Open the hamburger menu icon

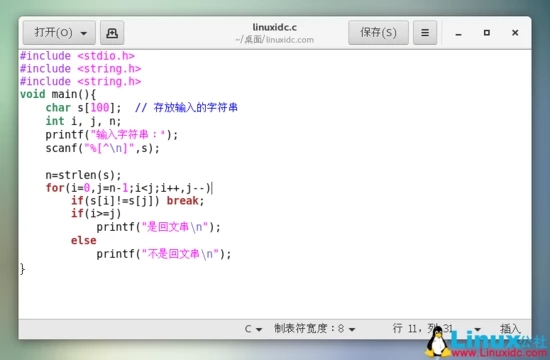(425, 33)
